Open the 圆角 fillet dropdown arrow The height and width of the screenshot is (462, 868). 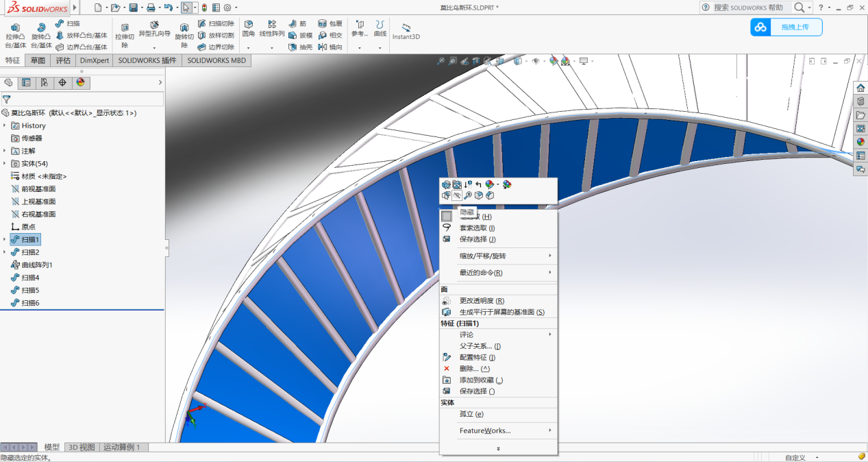click(248, 48)
